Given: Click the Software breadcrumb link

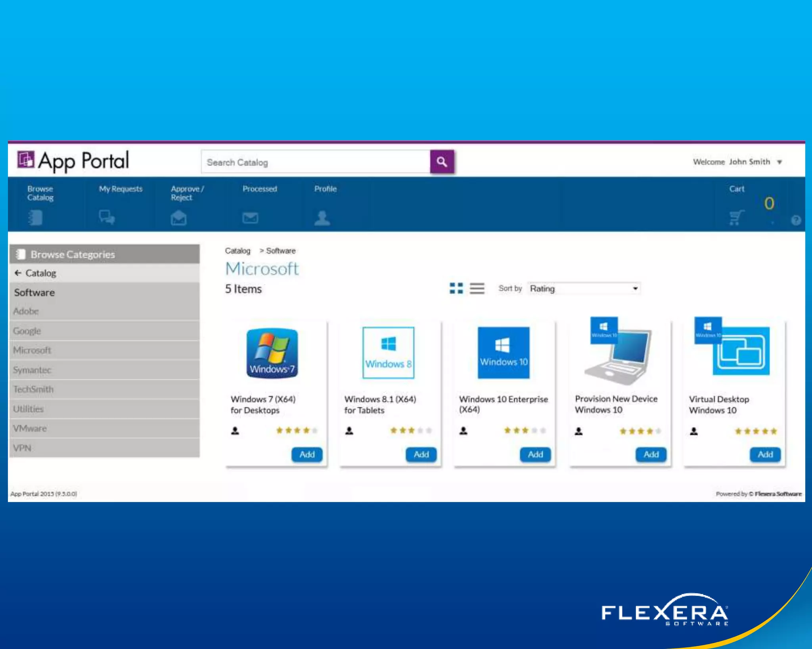Looking at the screenshot, I should [x=281, y=251].
